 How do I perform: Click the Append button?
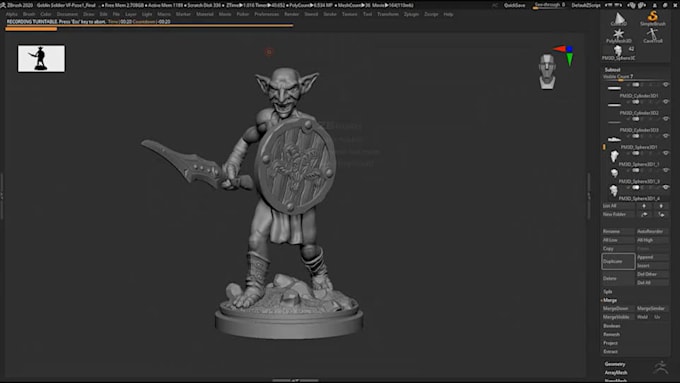[653, 257]
